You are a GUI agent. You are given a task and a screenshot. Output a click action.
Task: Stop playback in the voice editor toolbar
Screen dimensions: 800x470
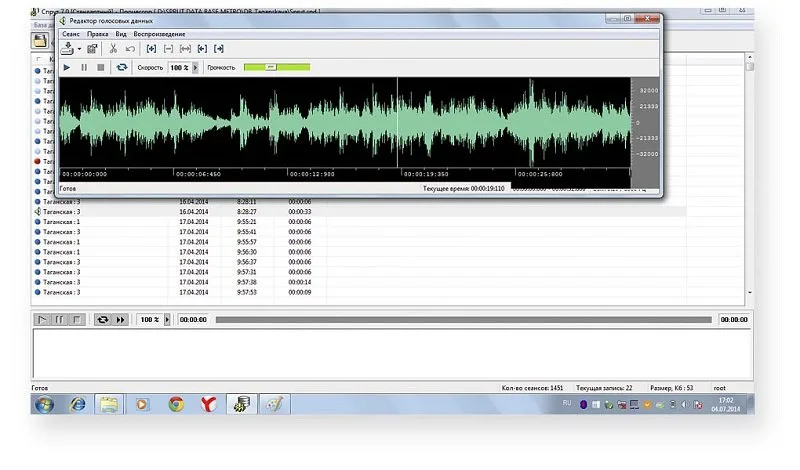[100, 67]
